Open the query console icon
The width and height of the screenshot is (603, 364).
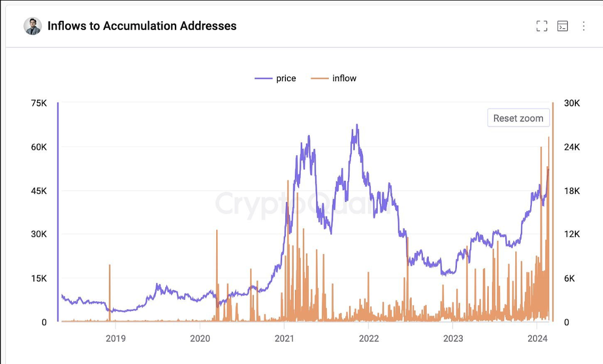click(562, 26)
